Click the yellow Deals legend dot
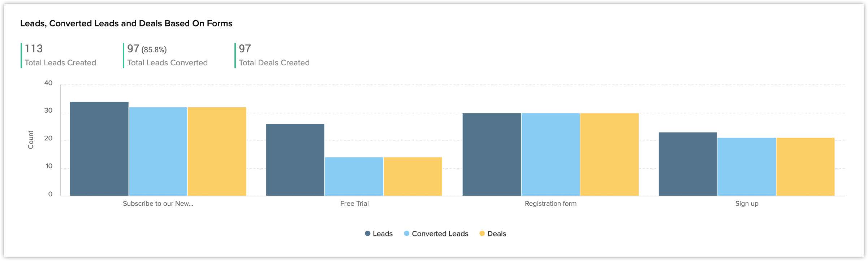This screenshot has width=868, height=261. pos(482,234)
